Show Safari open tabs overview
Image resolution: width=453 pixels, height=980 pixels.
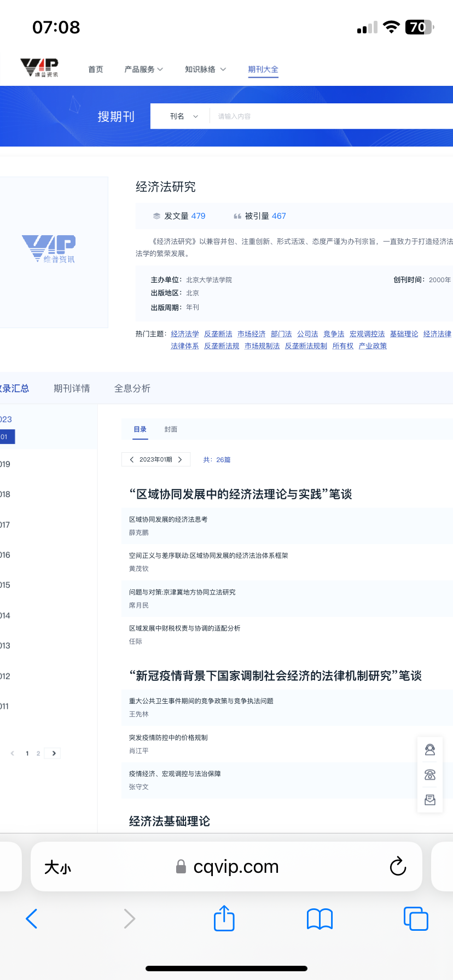coord(415,918)
